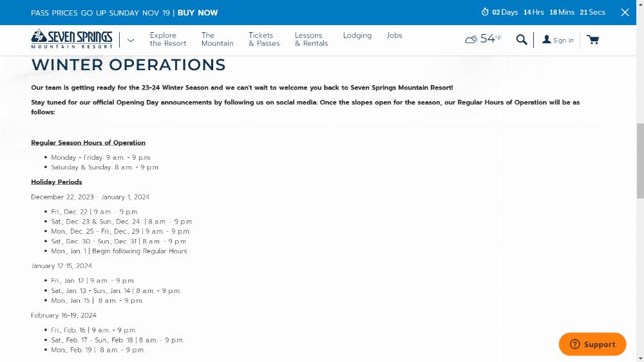Check the weather cloud icon

[471, 39]
